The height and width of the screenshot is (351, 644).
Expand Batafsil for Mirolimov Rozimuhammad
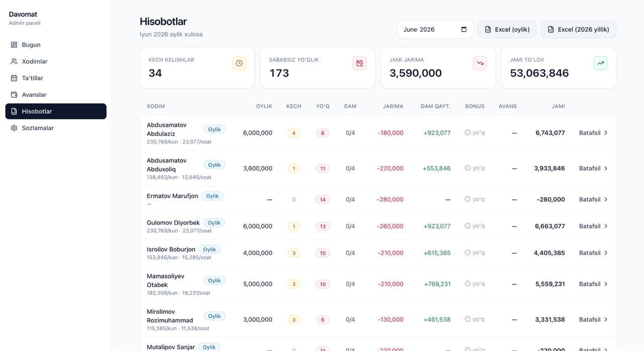(593, 319)
